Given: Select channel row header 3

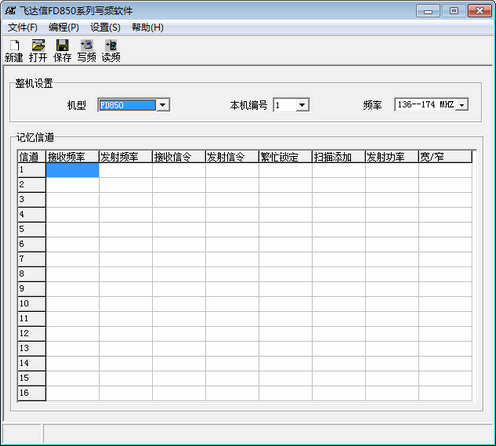Looking at the screenshot, I should point(32,200).
